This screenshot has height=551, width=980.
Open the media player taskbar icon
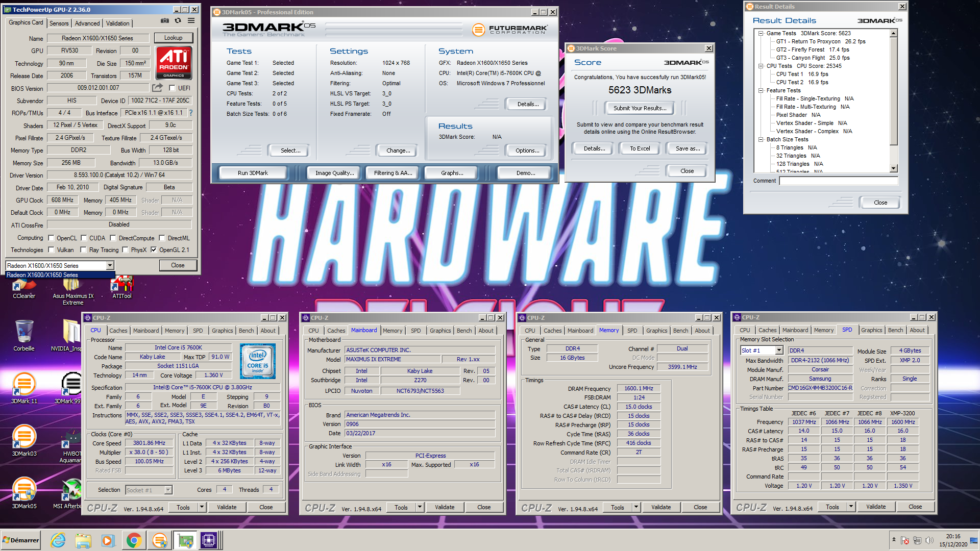tap(107, 540)
